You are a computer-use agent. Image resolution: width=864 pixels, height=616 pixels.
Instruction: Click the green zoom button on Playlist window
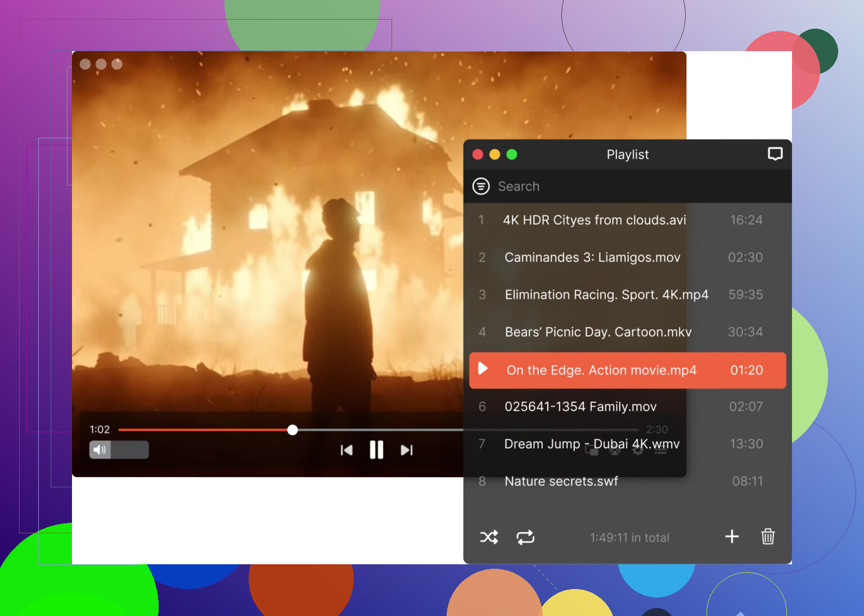click(512, 155)
